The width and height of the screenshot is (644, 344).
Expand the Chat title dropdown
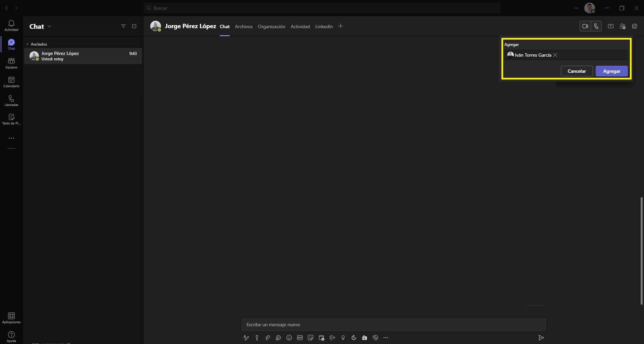[x=49, y=26]
